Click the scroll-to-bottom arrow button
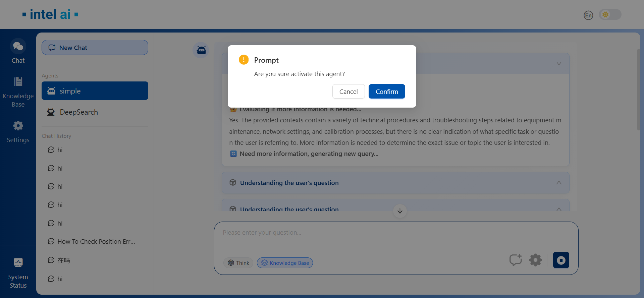The image size is (644, 298). 400,211
